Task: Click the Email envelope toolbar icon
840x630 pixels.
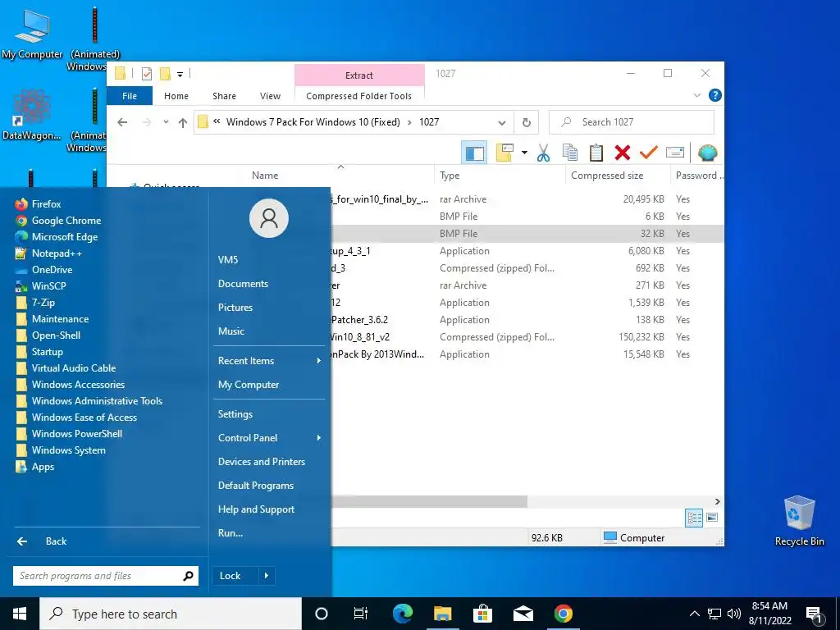Action: [675, 153]
